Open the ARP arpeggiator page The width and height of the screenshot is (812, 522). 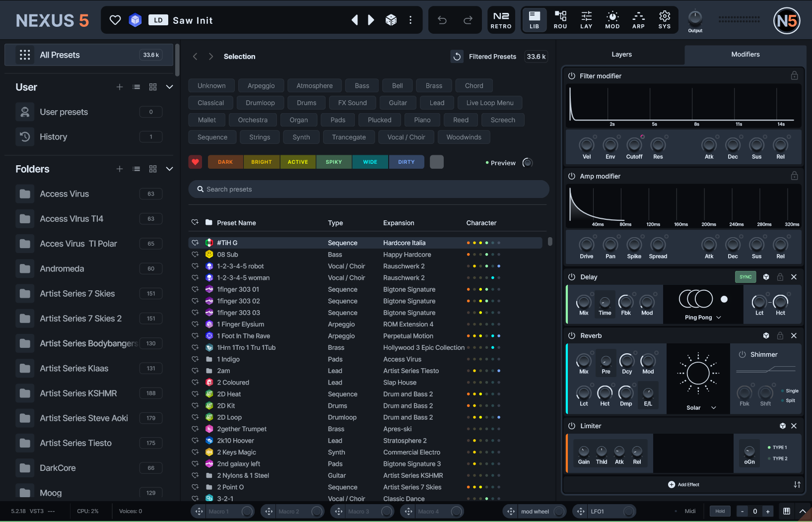tap(638, 20)
